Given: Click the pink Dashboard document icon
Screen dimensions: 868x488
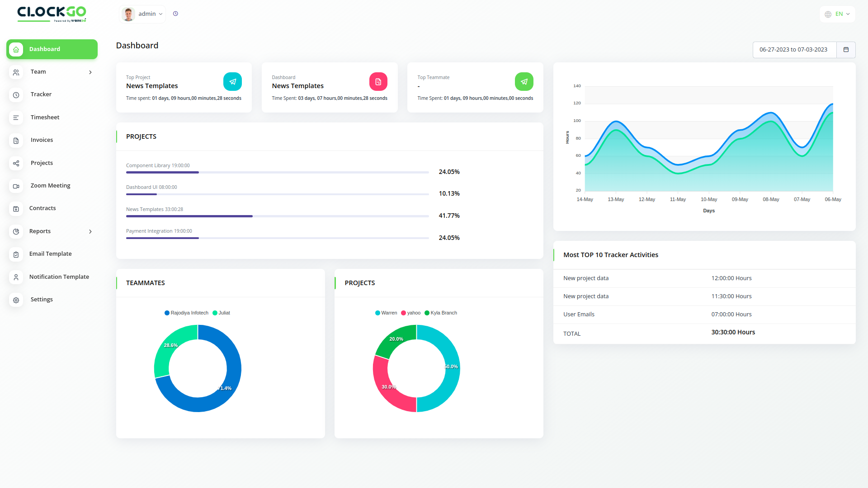Looking at the screenshot, I should pyautogui.click(x=378, y=82).
